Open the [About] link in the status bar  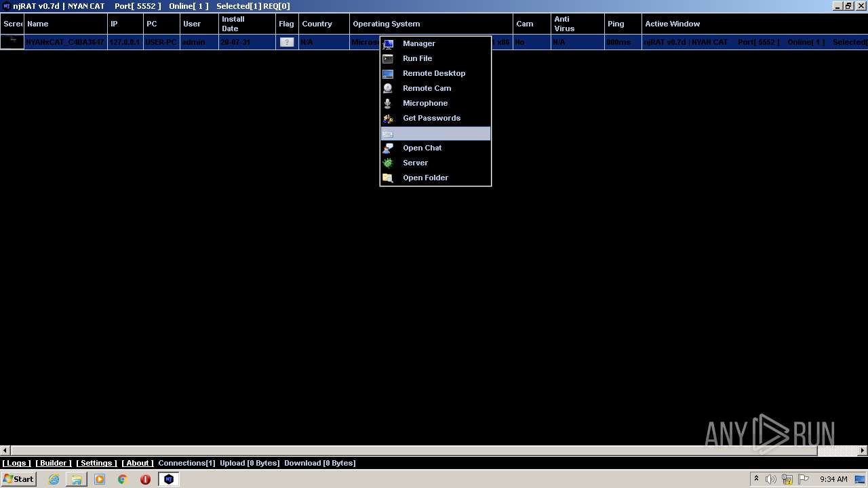click(138, 463)
